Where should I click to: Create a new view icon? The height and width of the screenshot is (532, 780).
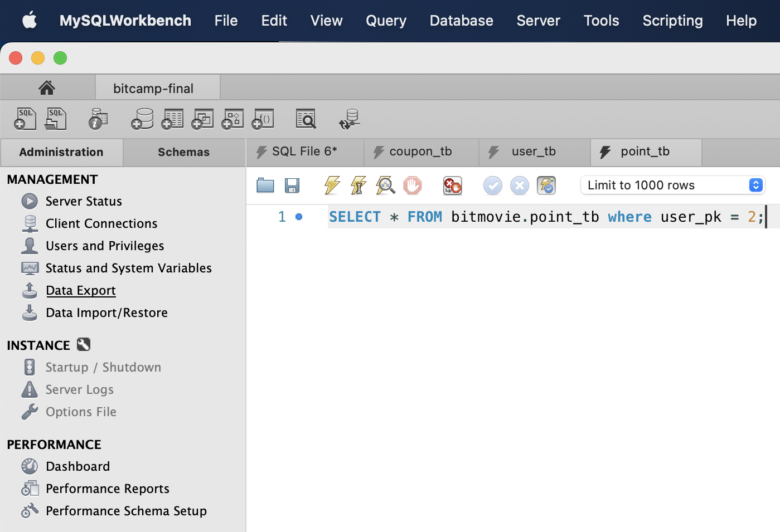[x=202, y=119]
